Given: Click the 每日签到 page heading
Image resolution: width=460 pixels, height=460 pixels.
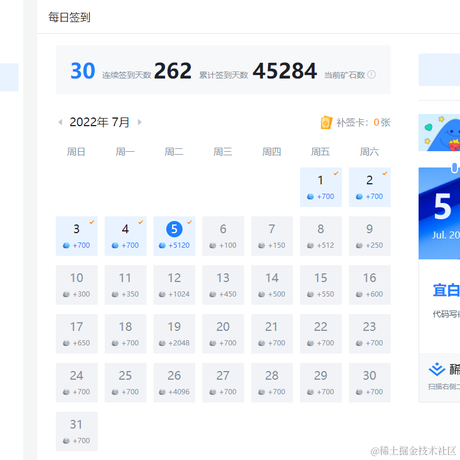Looking at the screenshot, I should pos(69,17).
